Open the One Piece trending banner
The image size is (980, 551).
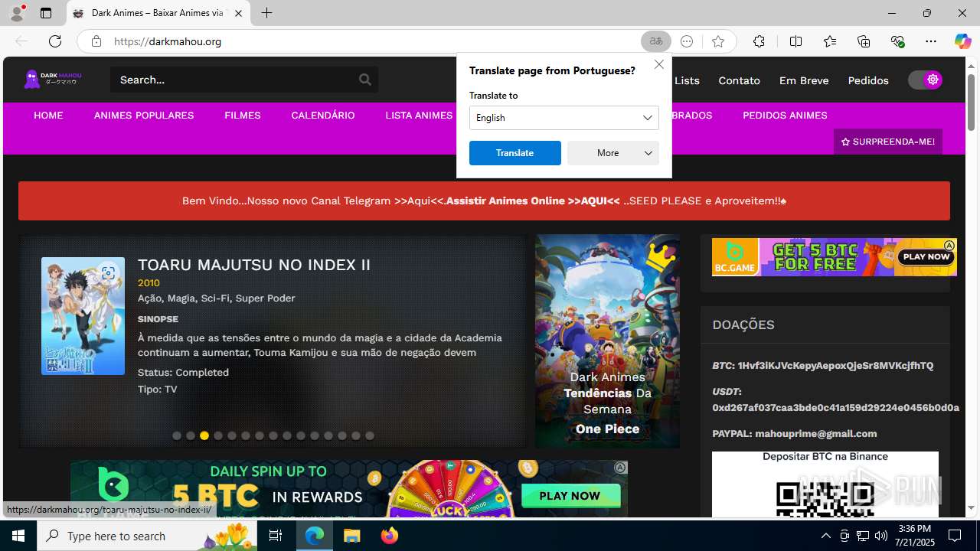click(x=607, y=341)
